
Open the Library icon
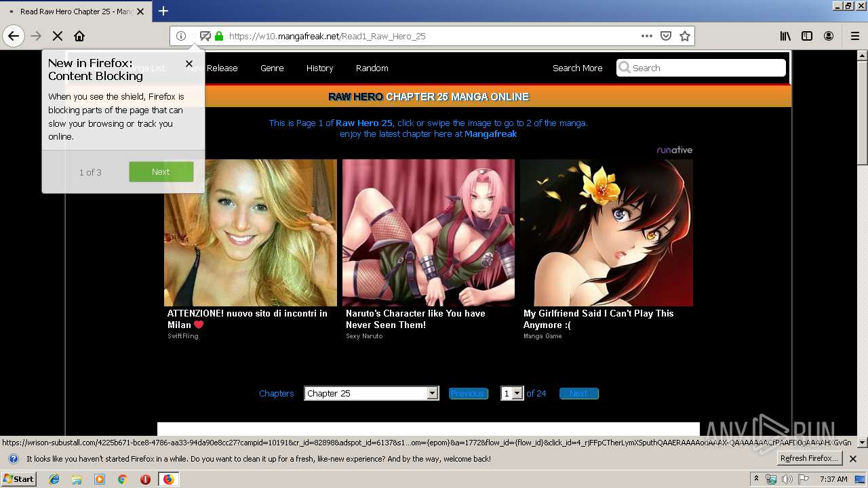785,36
